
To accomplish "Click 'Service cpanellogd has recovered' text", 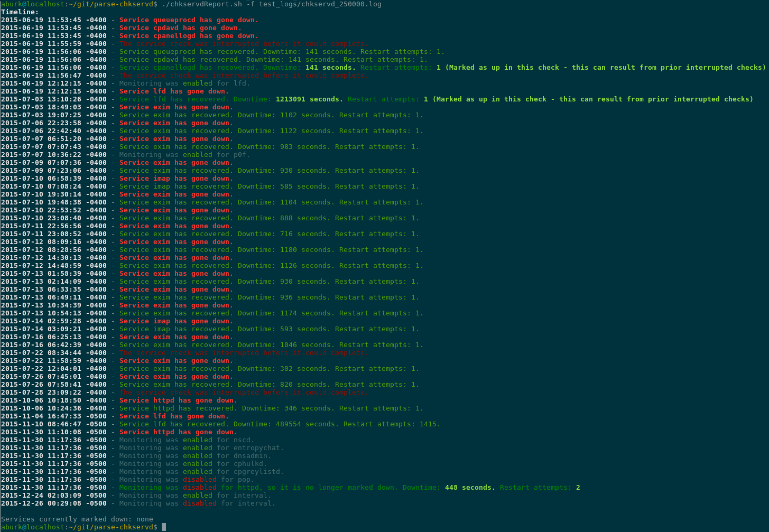I will coord(189,68).
